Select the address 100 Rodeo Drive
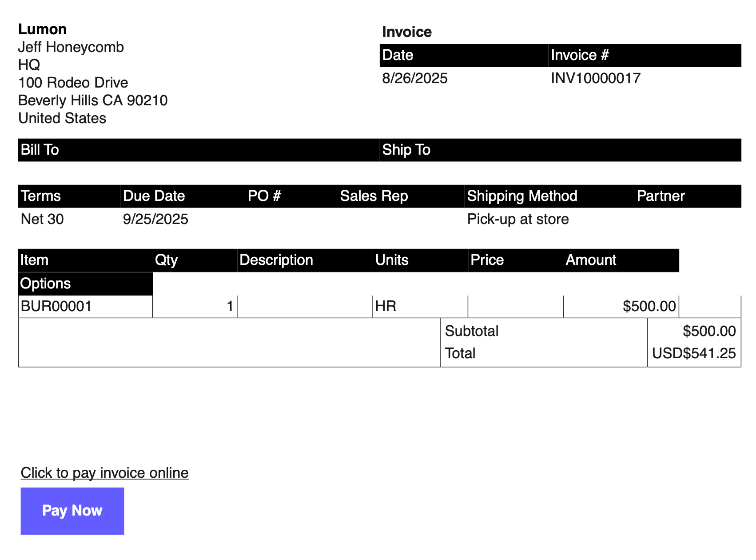 [x=73, y=83]
